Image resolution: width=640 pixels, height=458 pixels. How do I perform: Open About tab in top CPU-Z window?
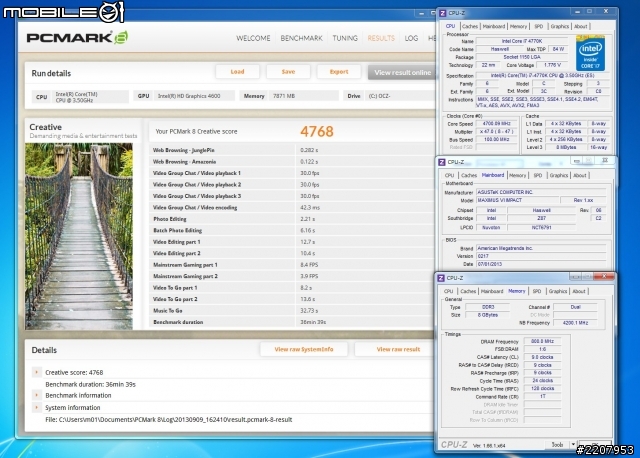580,26
